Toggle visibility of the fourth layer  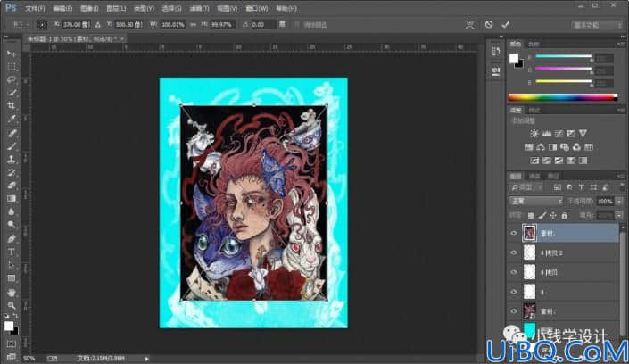(514, 292)
